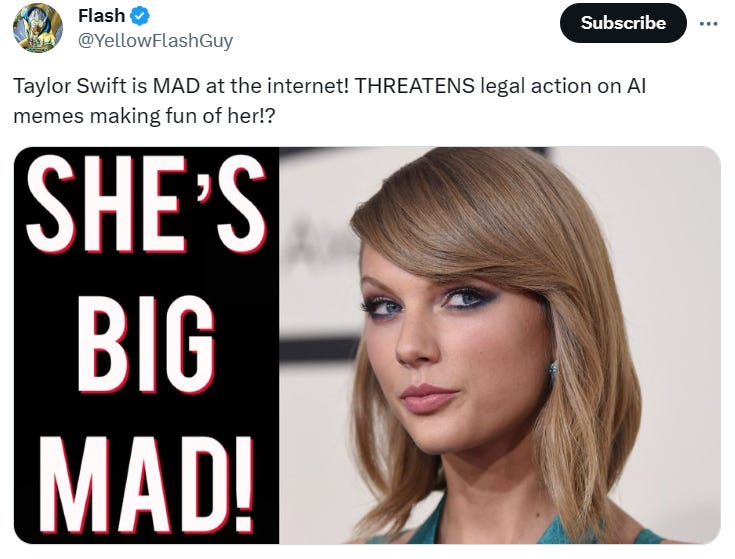735x559 pixels.
Task: Visit the @YellowFlashGuy handle link
Action: click(x=155, y=41)
